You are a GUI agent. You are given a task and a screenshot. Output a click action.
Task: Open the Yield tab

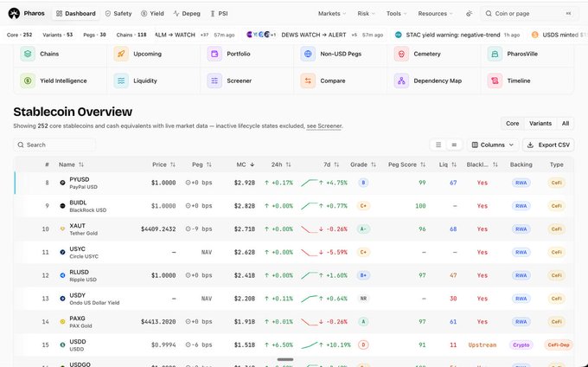152,14
